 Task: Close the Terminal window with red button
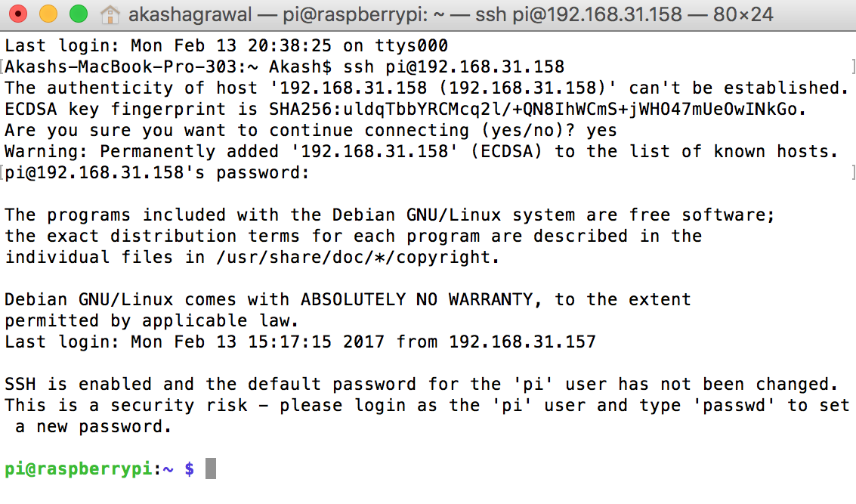click(x=18, y=14)
